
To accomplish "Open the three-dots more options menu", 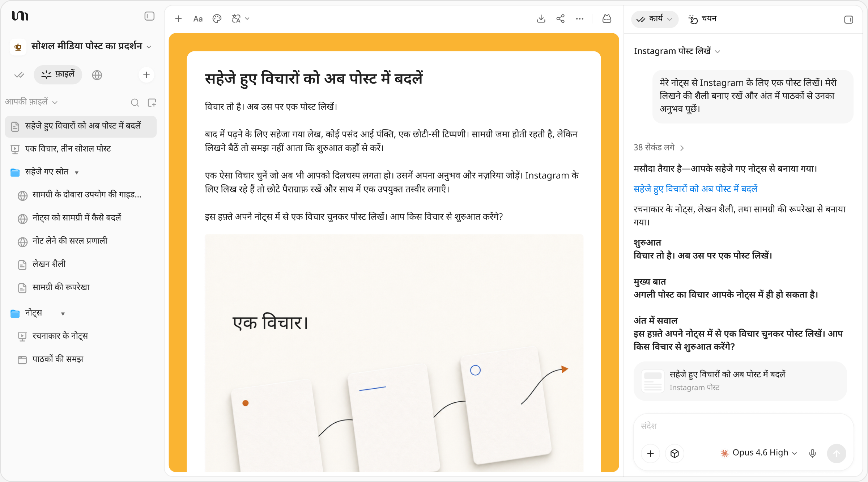I will (580, 19).
